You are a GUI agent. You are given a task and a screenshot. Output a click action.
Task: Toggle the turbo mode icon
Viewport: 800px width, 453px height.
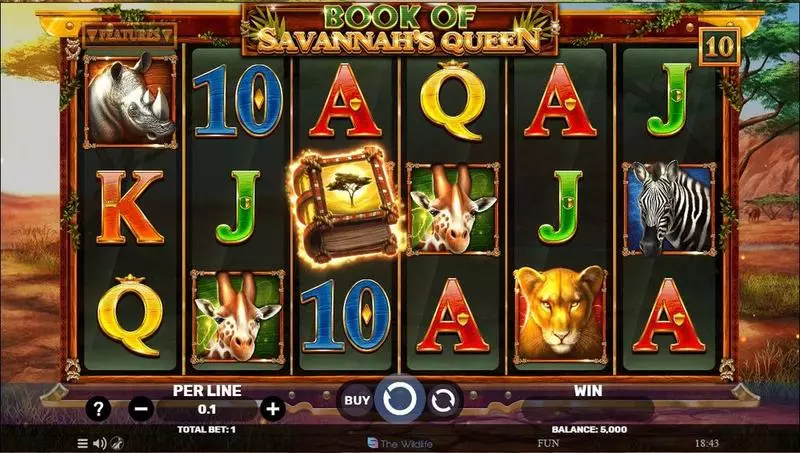[x=117, y=443]
